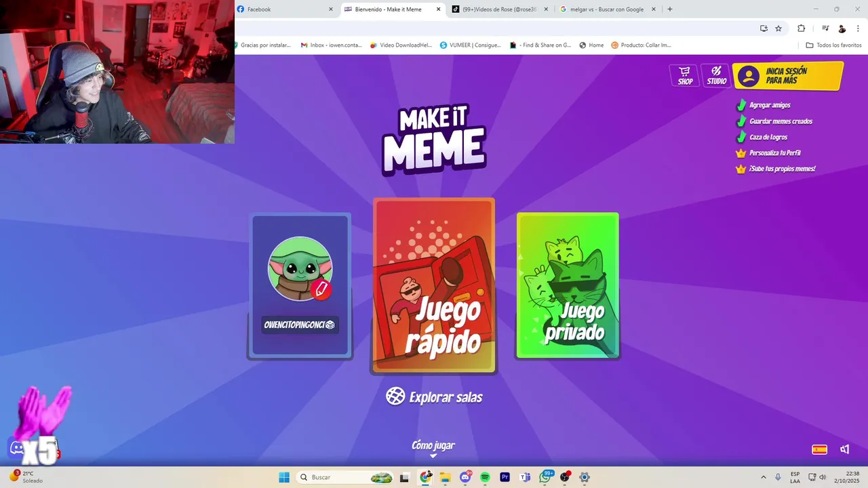Close the melgar vs Google tab
This screenshot has height=488, width=868.
click(x=654, y=9)
